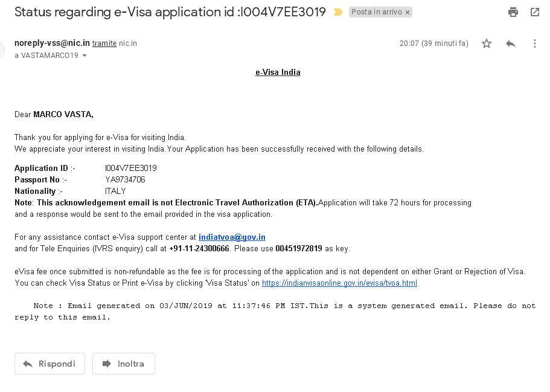
Task: Star this e-Visa email
Action: (487, 43)
